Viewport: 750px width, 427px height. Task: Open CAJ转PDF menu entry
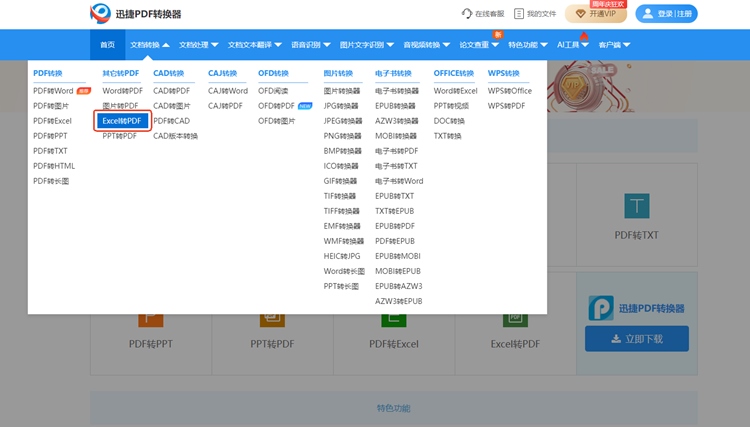point(225,106)
